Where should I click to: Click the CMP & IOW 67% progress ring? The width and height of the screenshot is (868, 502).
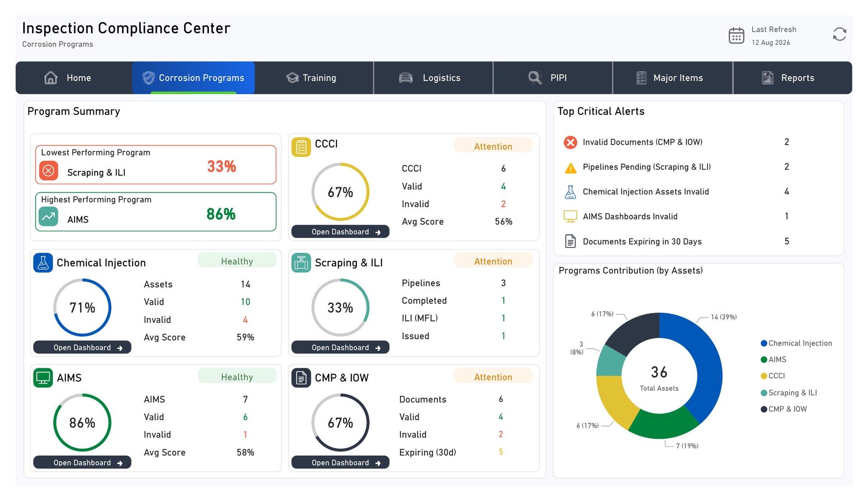(x=340, y=422)
